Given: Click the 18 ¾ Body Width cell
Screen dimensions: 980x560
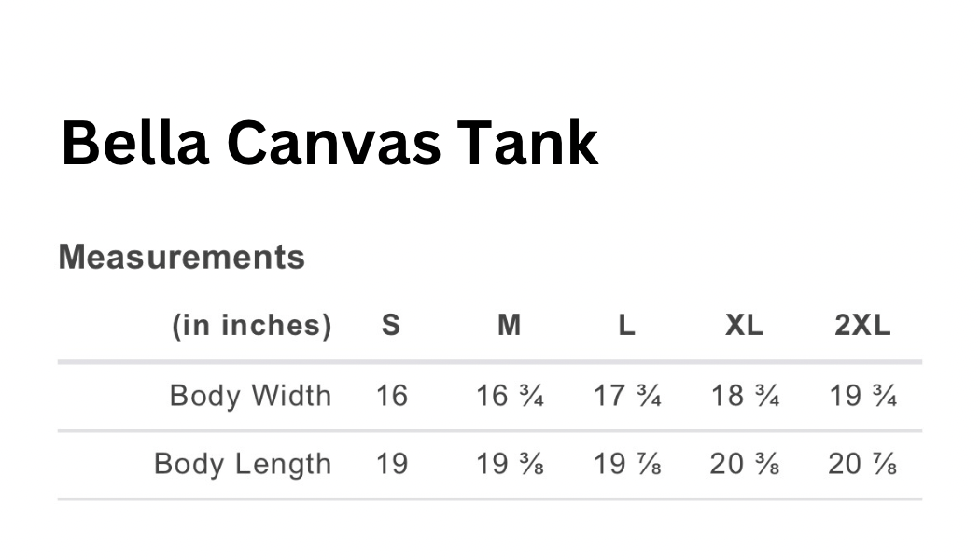Looking at the screenshot, I should pyautogui.click(x=745, y=396).
